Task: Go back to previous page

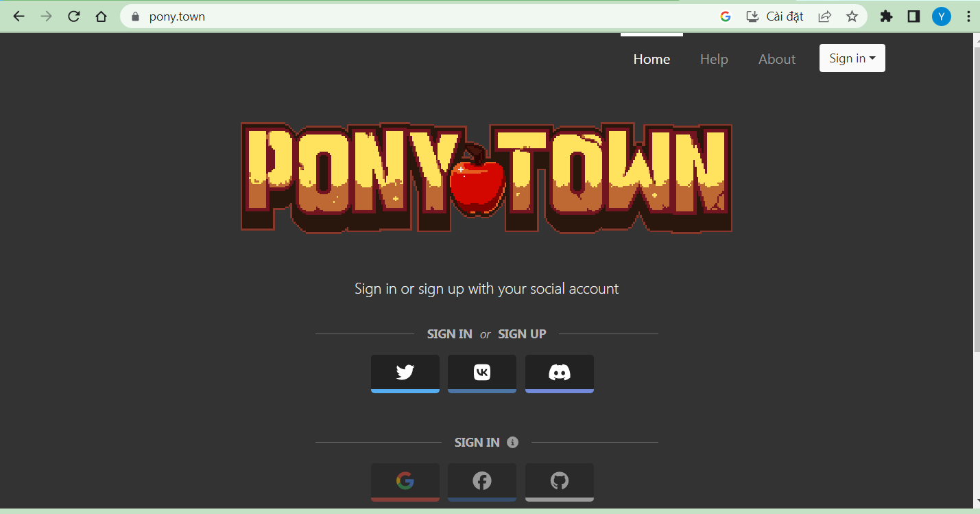Action: pos(19,16)
